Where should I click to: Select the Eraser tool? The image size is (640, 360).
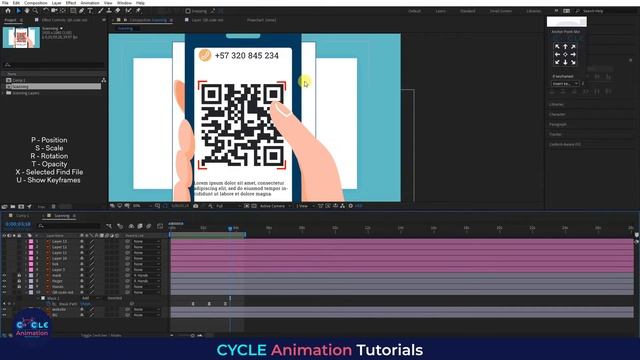(118, 11)
